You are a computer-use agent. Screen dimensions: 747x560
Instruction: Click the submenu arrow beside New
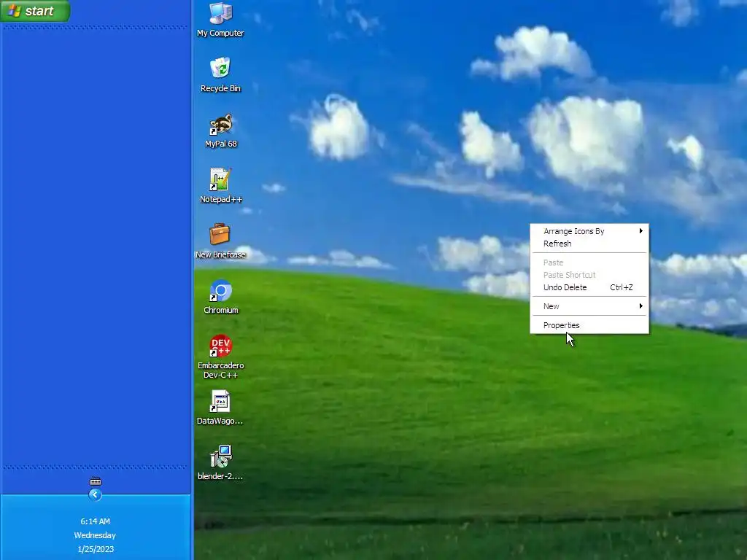[x=640, y=306]
